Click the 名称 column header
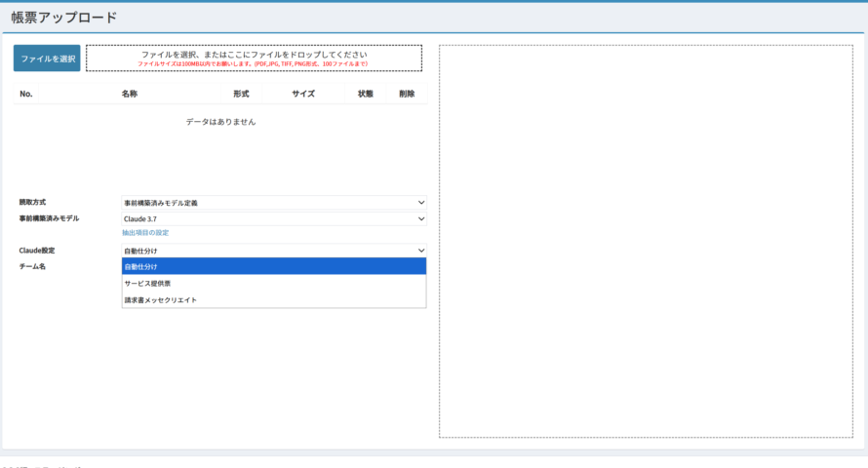 click(129, 94)
